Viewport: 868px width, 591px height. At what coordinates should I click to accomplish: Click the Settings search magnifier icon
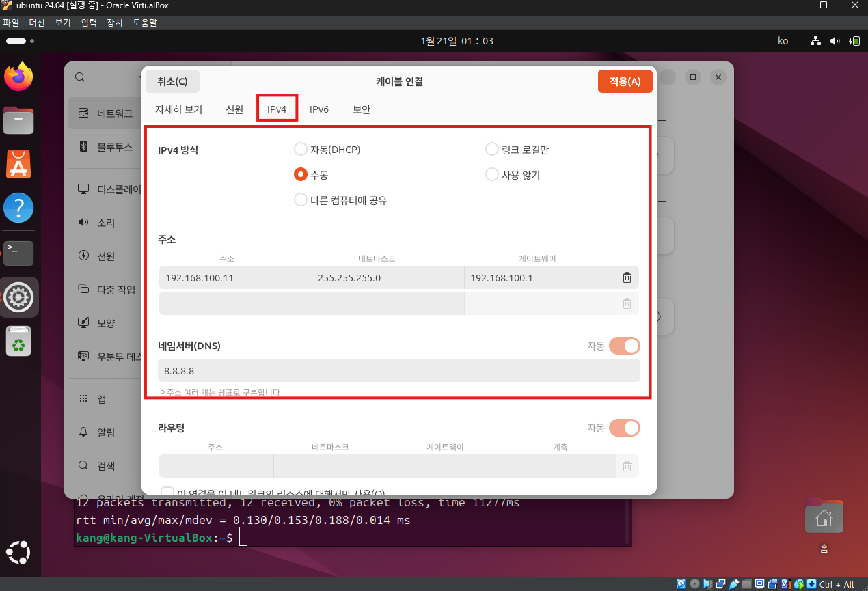[81, 78]
